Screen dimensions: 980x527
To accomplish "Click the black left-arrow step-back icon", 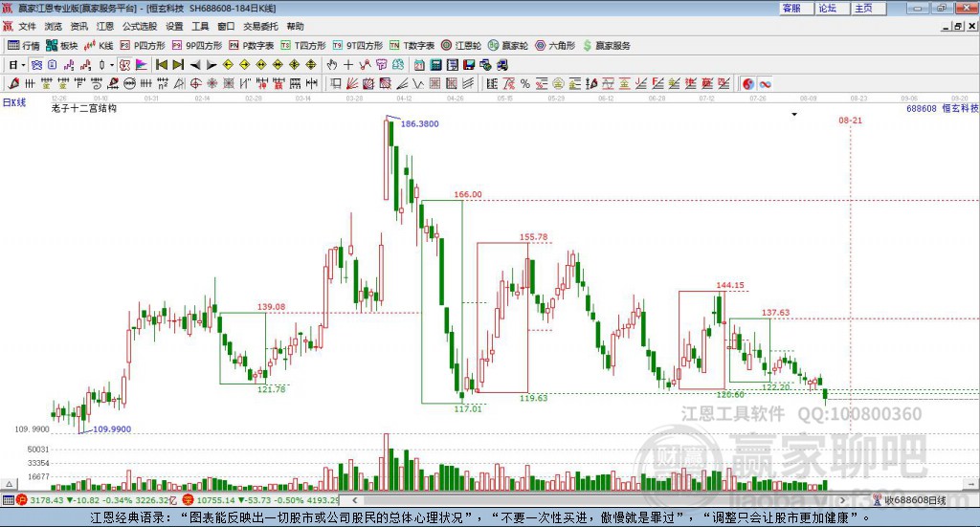I will tap(195, 65).
